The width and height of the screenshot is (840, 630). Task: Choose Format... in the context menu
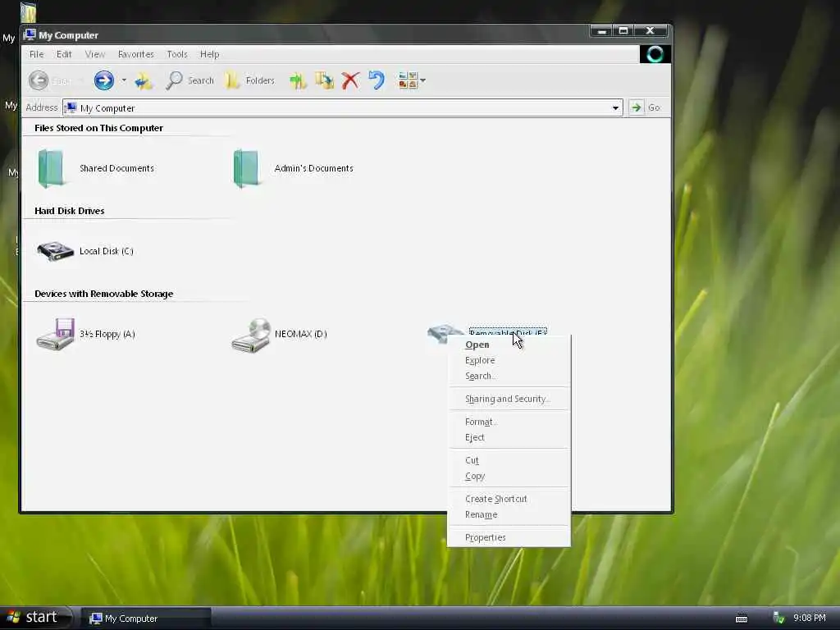point(509,422)
